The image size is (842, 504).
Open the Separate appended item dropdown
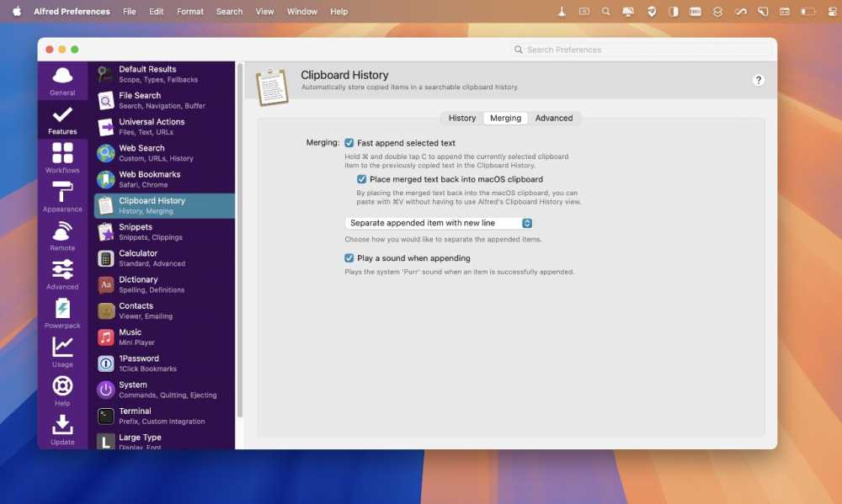[439, 223]
